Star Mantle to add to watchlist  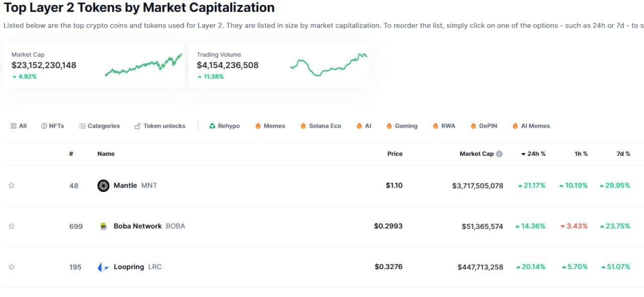tap(12, 185)
